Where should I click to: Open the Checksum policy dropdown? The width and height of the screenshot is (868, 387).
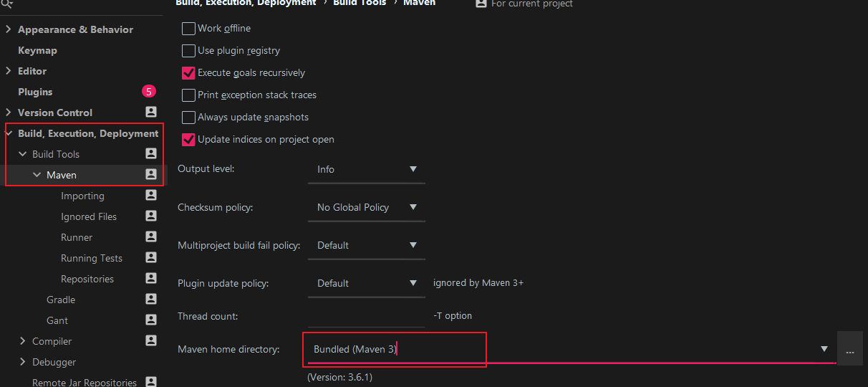point(366,208)
